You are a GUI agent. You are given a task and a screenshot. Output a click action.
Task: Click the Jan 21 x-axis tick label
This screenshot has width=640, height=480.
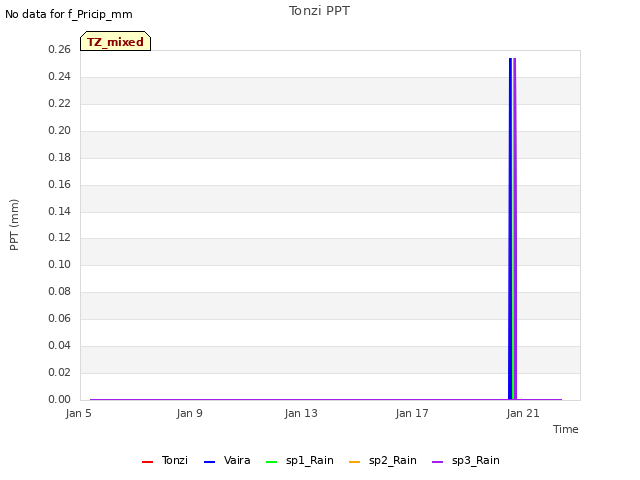tap(523, 413)
